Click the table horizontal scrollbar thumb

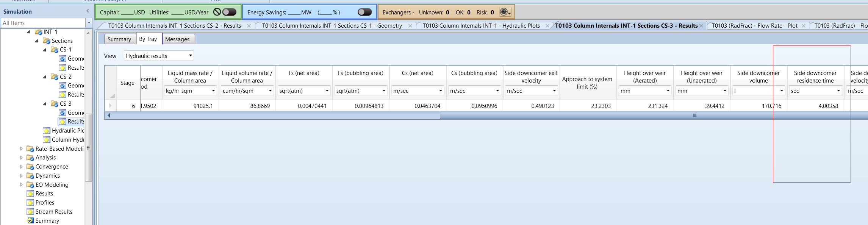coord(654,116)
